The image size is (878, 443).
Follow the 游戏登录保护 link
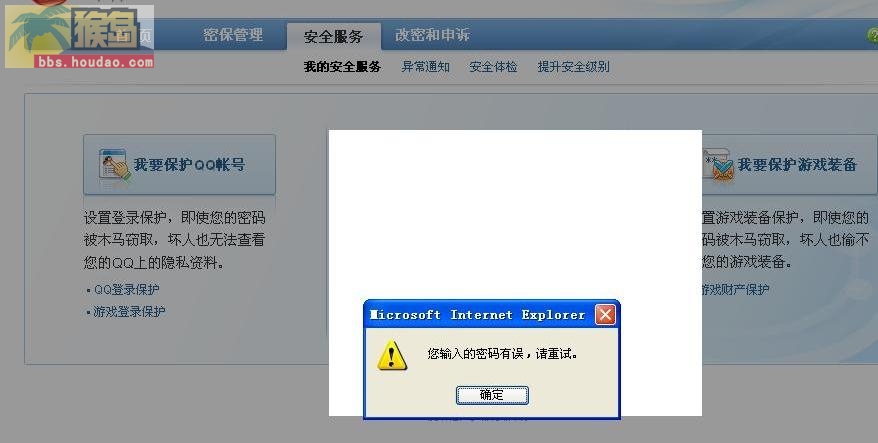(129, 311)
